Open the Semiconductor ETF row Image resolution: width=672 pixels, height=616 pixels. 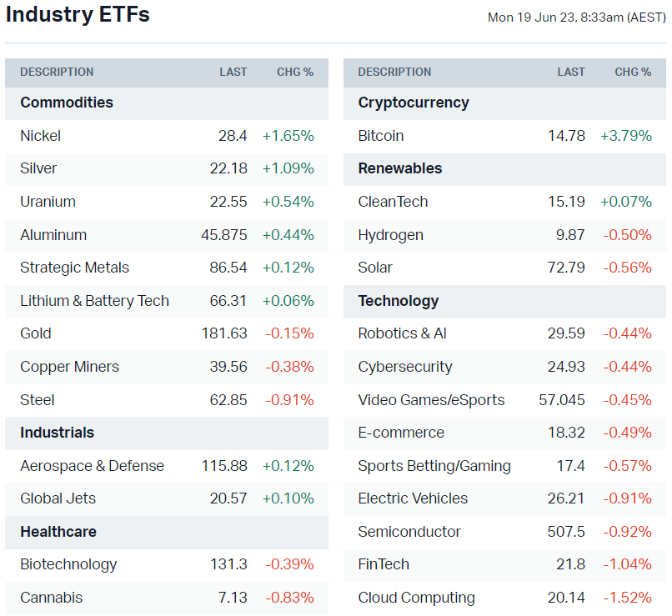click(409, 532)
